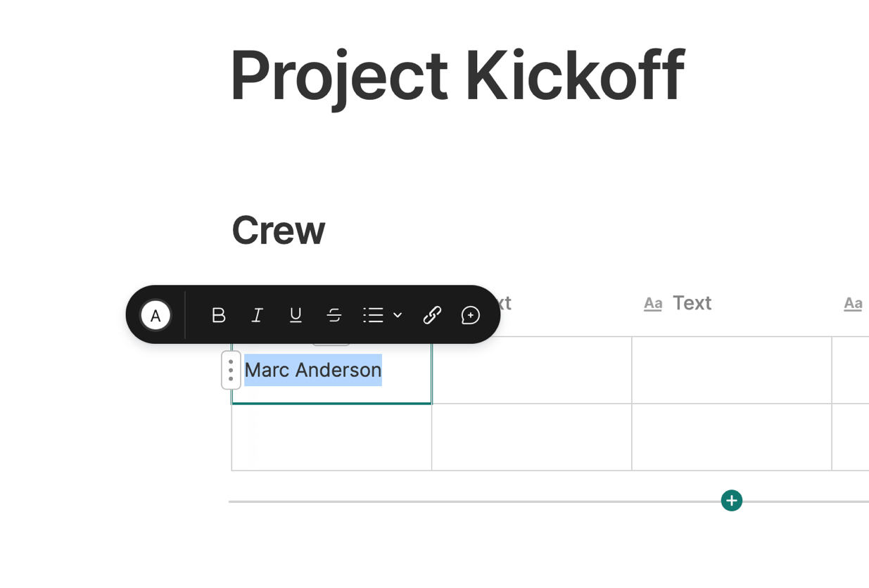The width and height of the screenshot is (869, 588).
Task: Add a comment to the selection
Action: tap(471, 315)
